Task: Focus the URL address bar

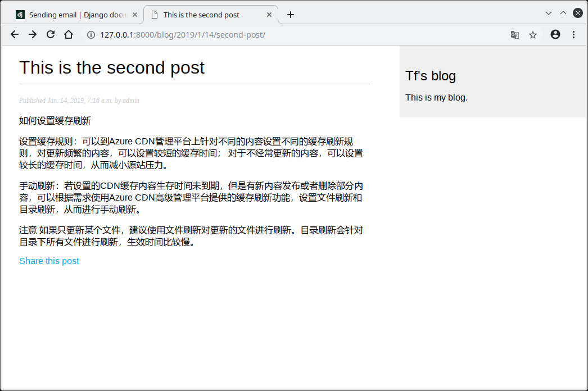Action: 281,35
